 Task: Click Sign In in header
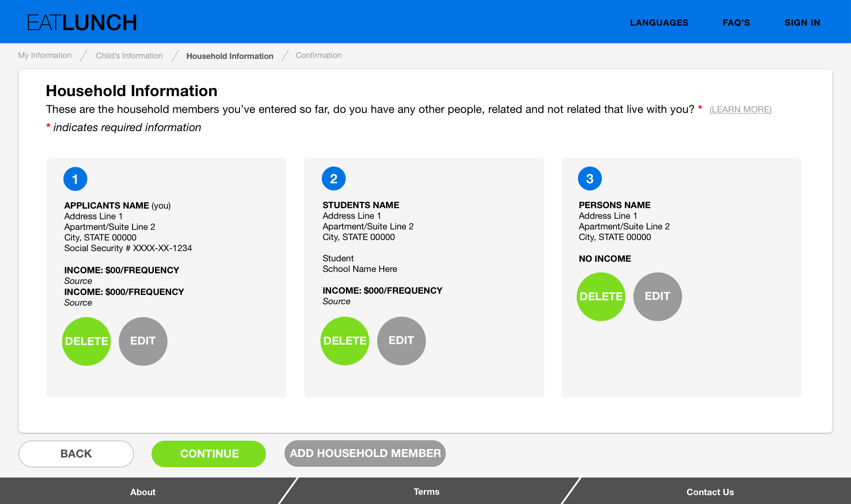pyautogui.click(x=802, y=23)
